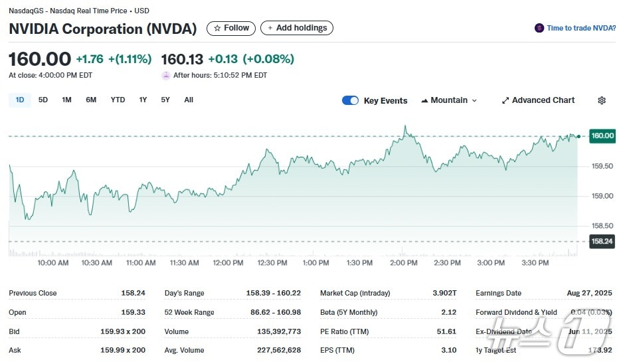Click the plus icon in Add holdings

click(270, 28)
